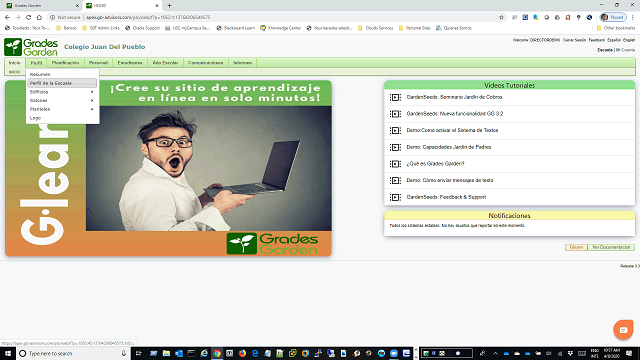Open the Informes menu

pyautogui.click(x=242, y=63)
